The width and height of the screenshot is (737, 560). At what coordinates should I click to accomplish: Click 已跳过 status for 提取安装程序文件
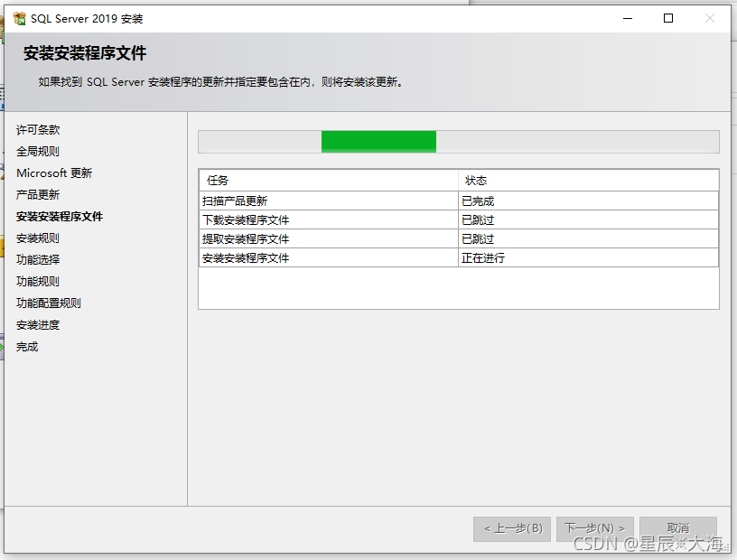coord(589,238)
